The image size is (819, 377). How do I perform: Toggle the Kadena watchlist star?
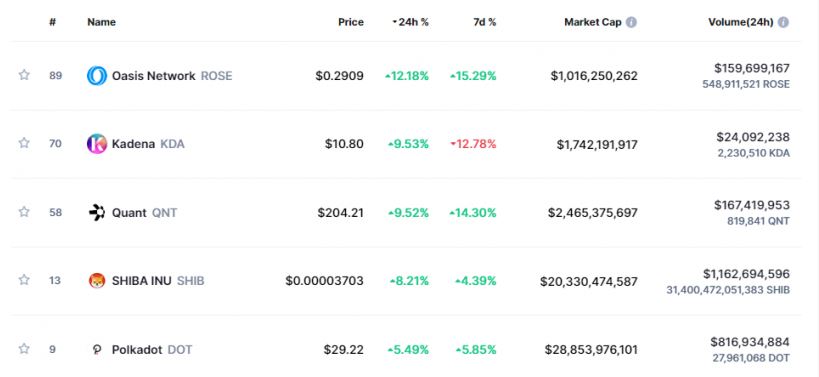(x=24, y=143)
